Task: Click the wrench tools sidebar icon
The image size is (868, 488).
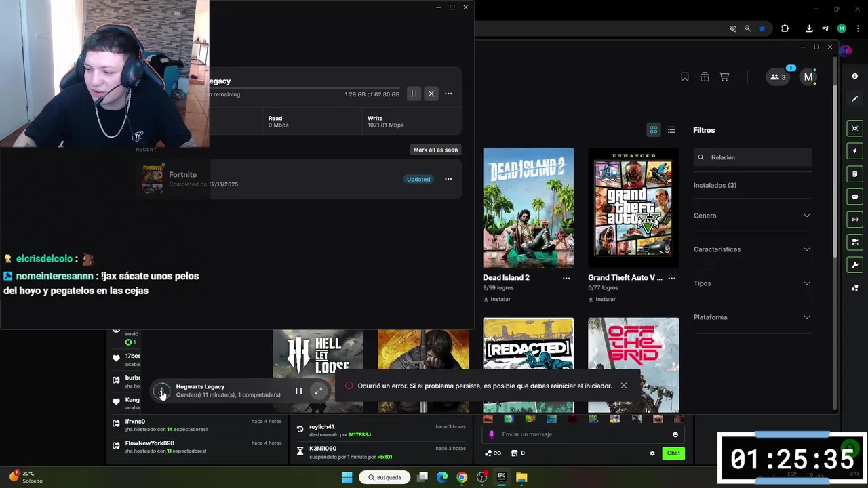Action: click(854, 265)
